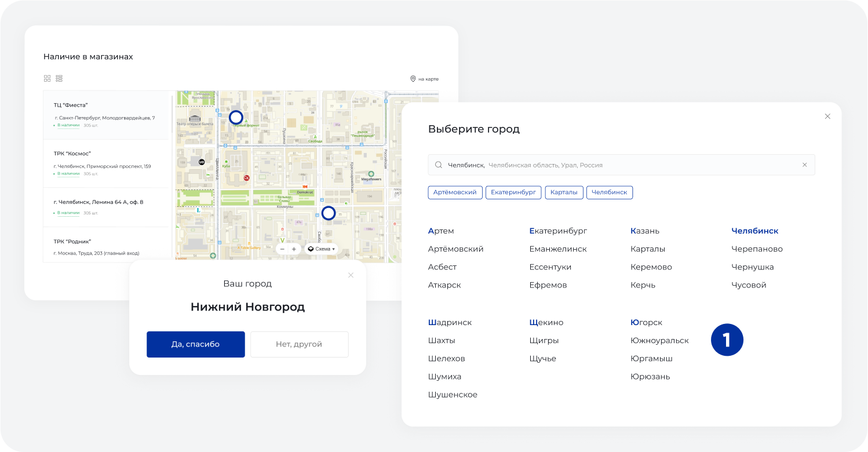Choose "Шушенское" in the city list
The height and width of the screenshot is (452, 868).
tap(453, 395)
